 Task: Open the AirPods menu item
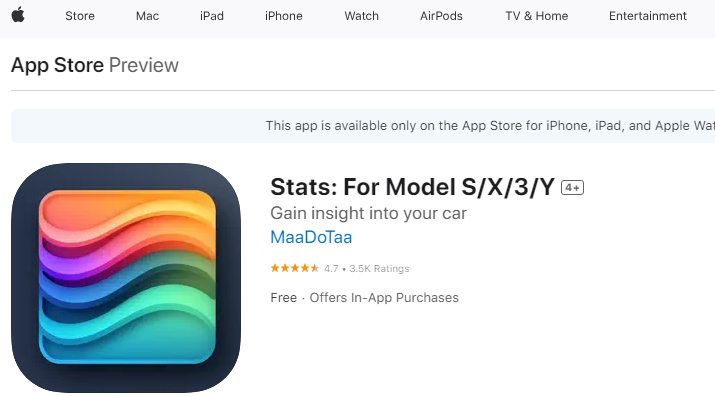[x=441, y=16]
